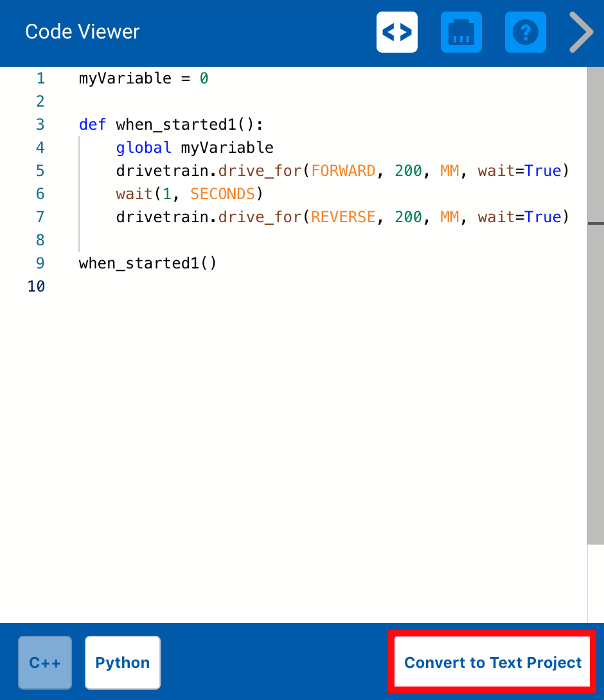
Task: Collapse the Code Viewer with the chevron arrow
Action: point(580,31)
